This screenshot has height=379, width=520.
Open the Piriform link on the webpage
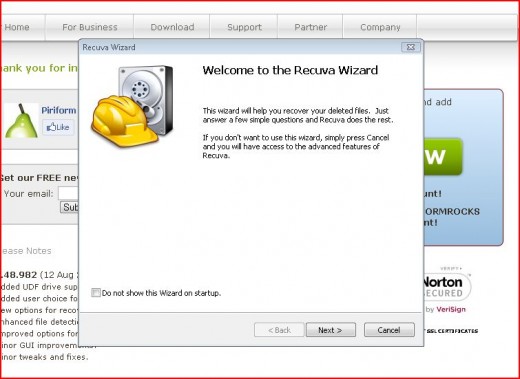[x=59, y=110]
